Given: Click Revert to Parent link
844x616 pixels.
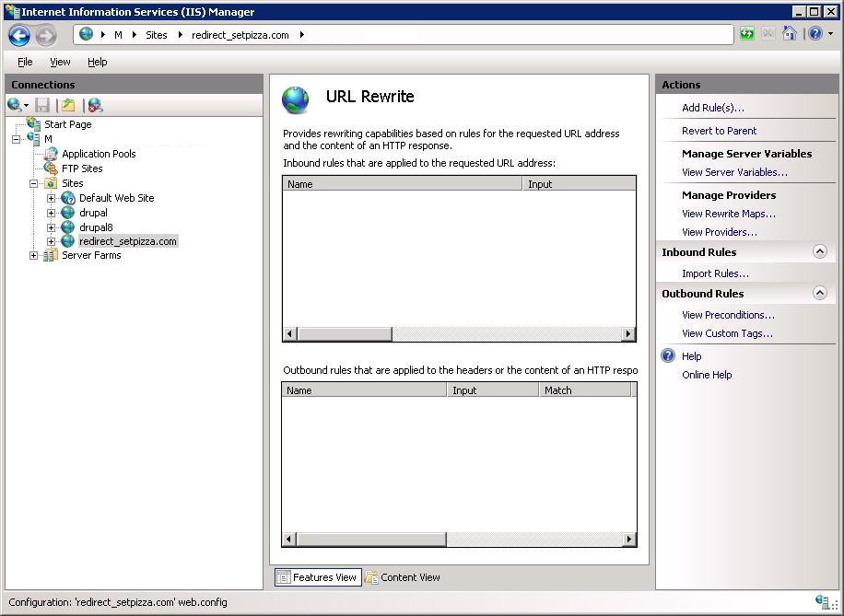Looking at the screenshot, I should pyautogui.click(x=719, y=131).
